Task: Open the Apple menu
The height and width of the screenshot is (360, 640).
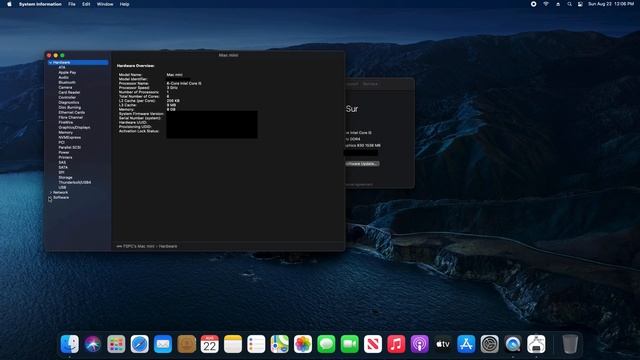Action: click(x=9, y=4)
